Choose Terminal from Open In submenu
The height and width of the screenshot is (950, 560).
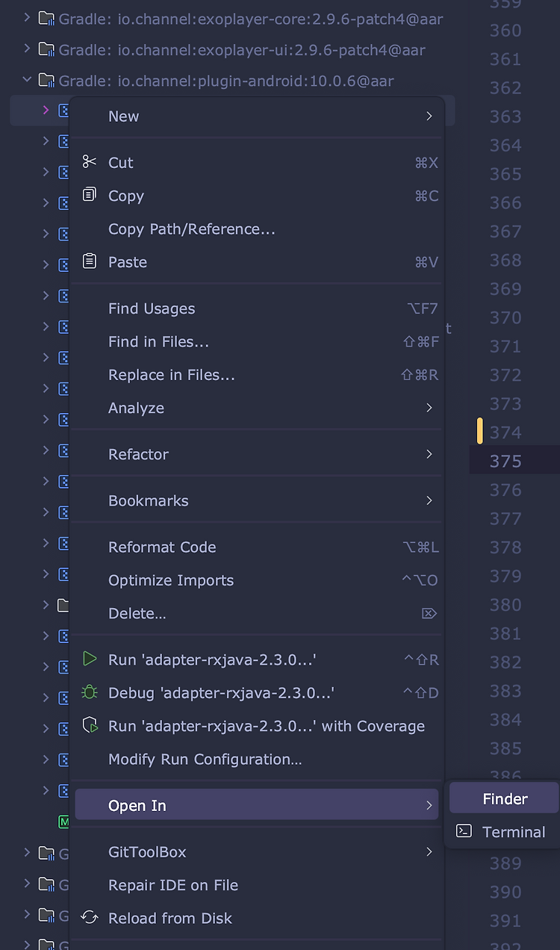click(504, 831)
